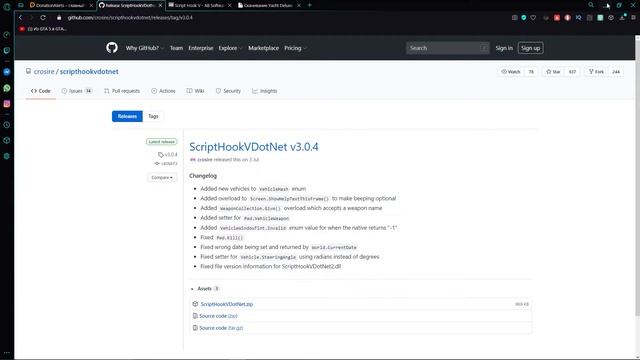The width and height of the screenshot is (640, 360).
Task: Open the Insights repository tab
Action: tap(264, 91)
